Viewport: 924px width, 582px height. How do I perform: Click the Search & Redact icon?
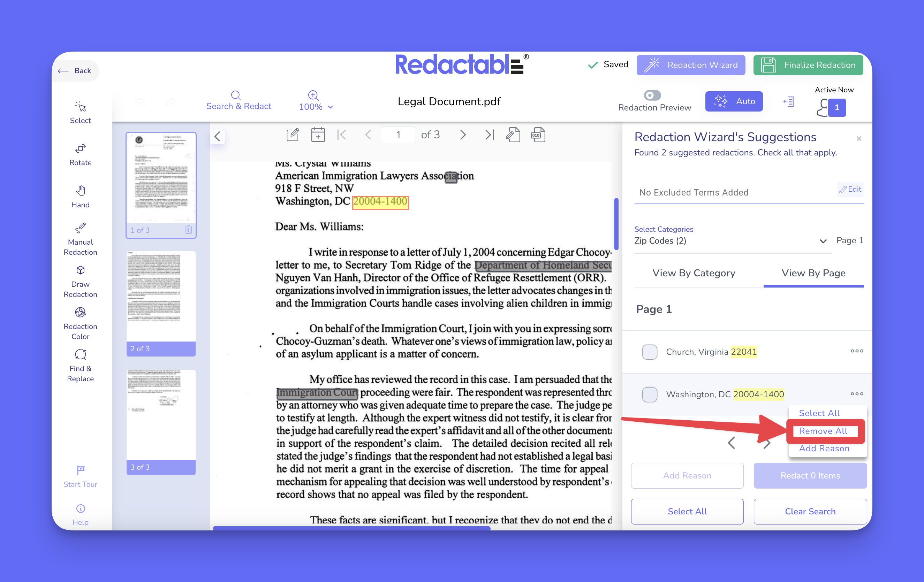[x=236, y=95]
